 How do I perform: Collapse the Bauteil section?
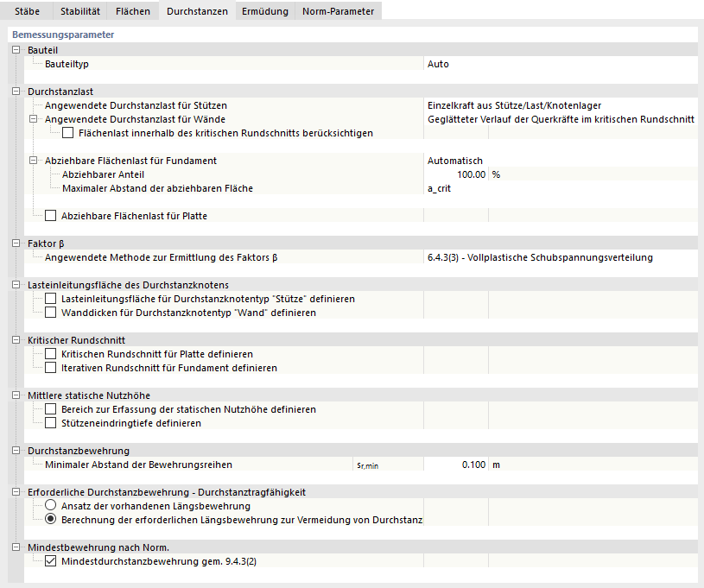(16, 51)
